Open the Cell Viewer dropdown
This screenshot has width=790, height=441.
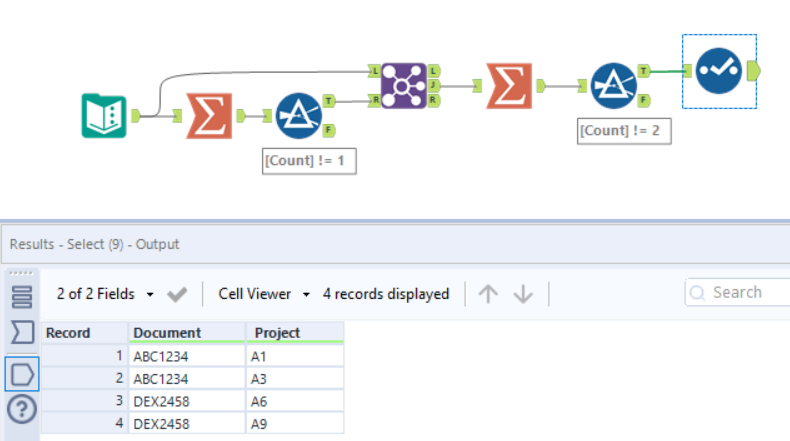pyautogui.click(x=263, y=294)
